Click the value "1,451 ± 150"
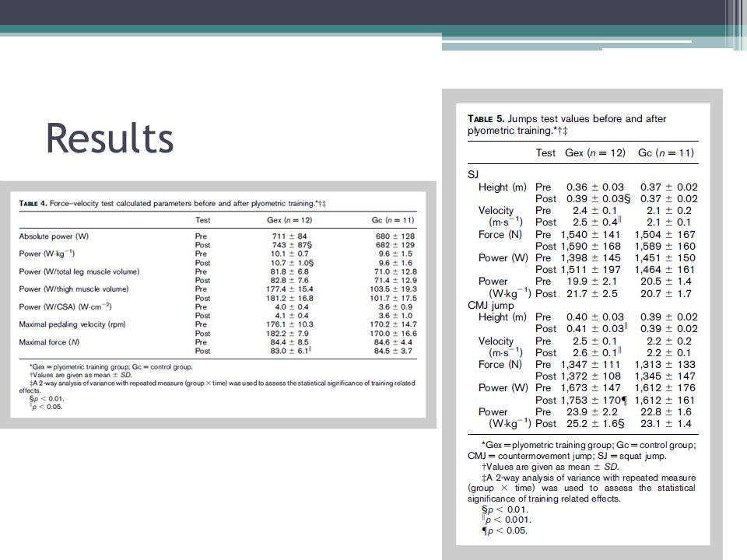 tap(665, 258)
